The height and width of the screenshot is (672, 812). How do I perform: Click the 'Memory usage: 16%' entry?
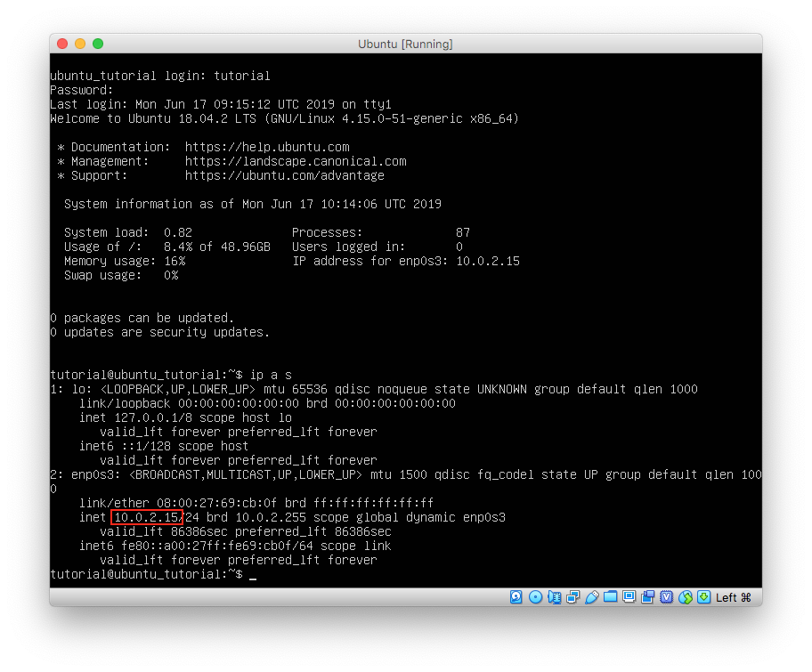(125, 261)
